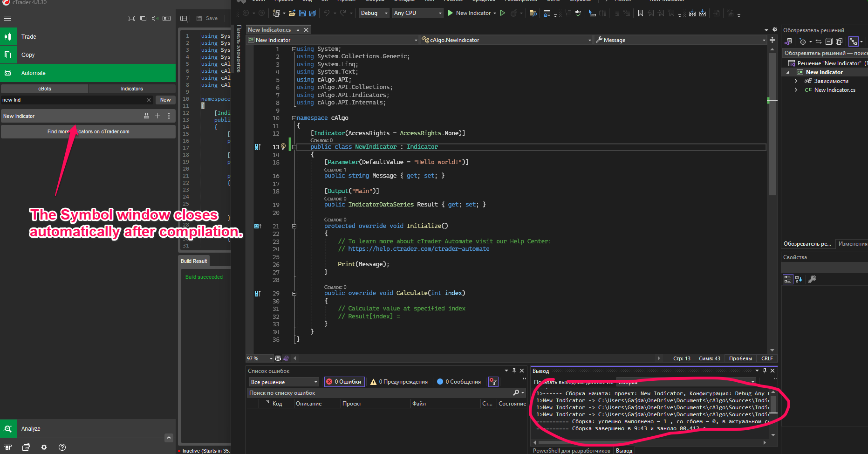868x454 pixels.
Task: Click the Collapse All icon in Solution Explorer
Action: pyautogui.click(x=829, y=41)
